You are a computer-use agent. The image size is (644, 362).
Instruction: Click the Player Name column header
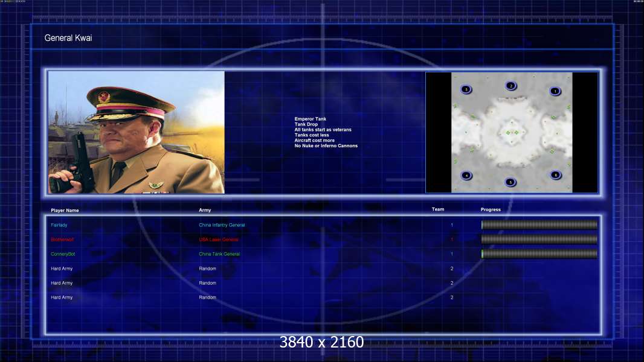[65, 211]
